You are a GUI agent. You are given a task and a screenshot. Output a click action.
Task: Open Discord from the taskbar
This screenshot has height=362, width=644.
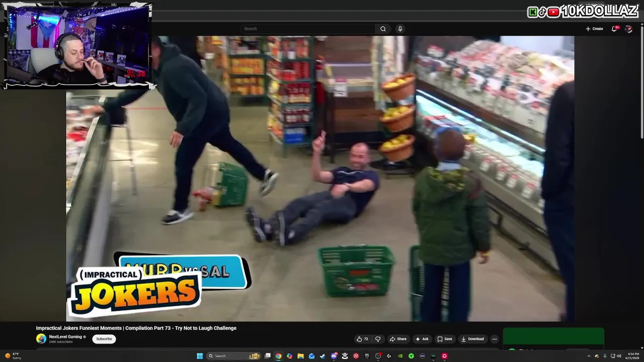(334, 356)
